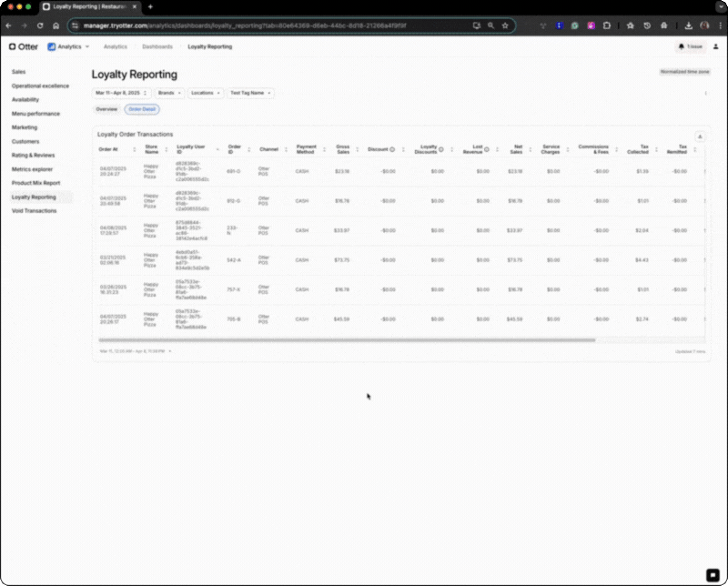Click the bell 1 issue notification button
The width and height of the screenshot is (728, 586).
click(x=691, y=46)
